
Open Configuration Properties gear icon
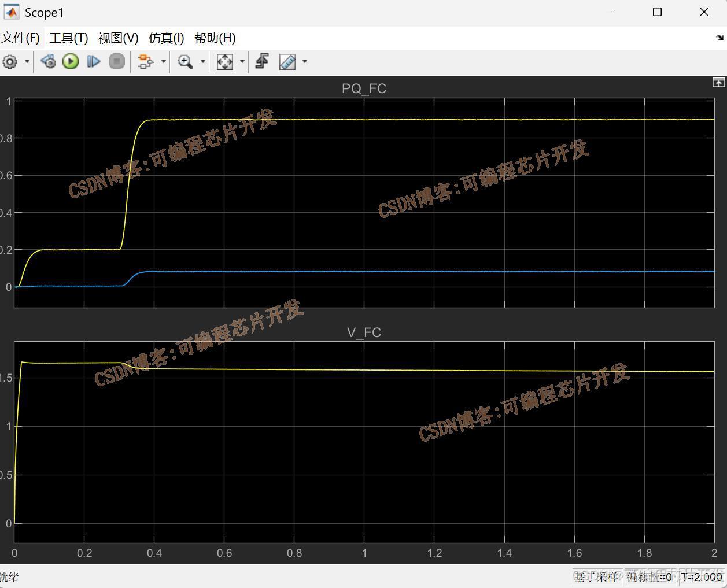10,61
